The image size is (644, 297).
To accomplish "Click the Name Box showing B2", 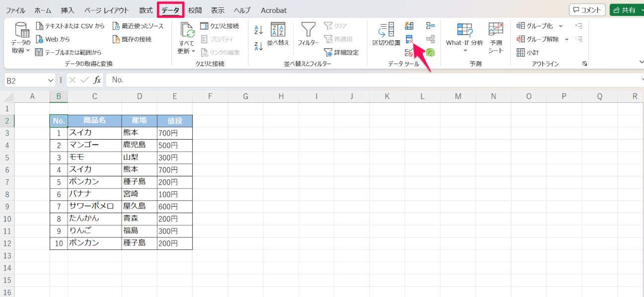I will [x=26, y=80].
